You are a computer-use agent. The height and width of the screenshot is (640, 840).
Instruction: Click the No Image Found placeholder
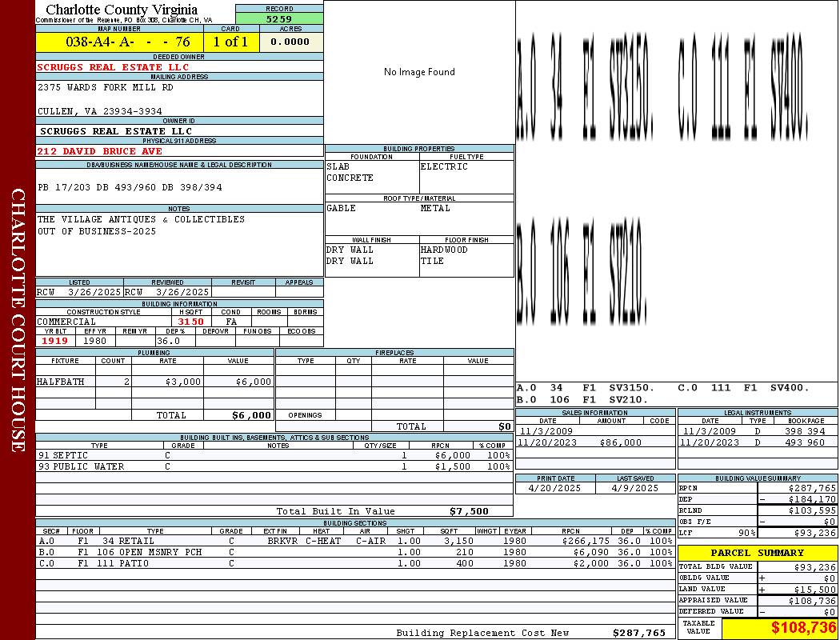(x=419, y=72)
